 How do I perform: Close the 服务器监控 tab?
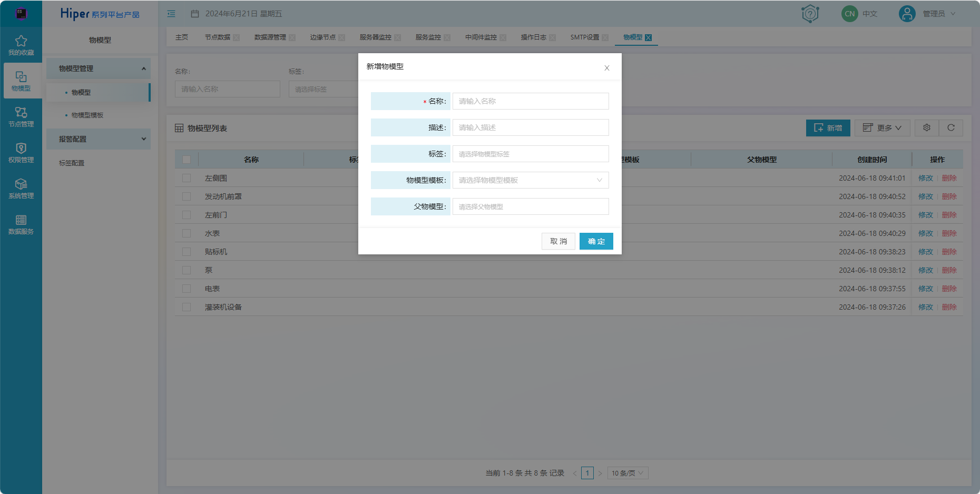398,37
